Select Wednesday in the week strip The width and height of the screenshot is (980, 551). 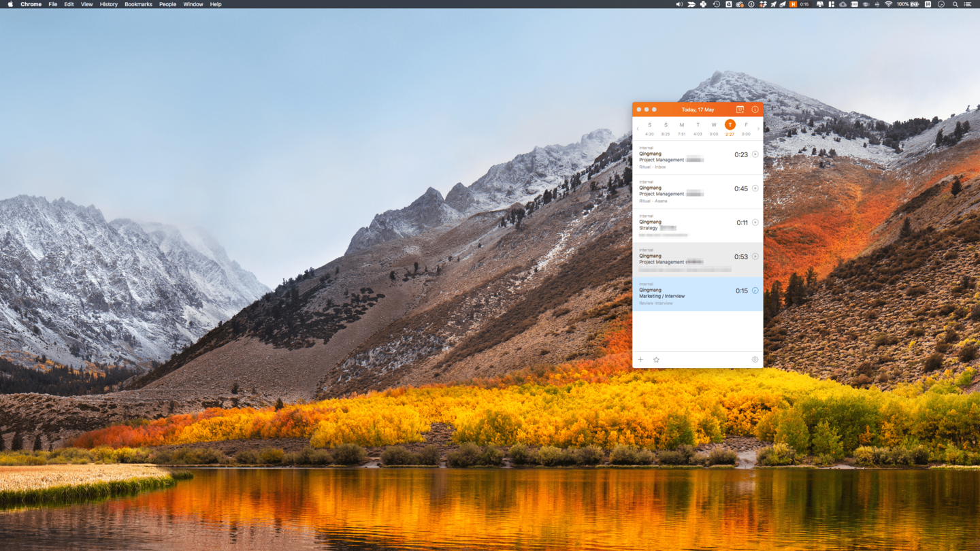point(714,129)
